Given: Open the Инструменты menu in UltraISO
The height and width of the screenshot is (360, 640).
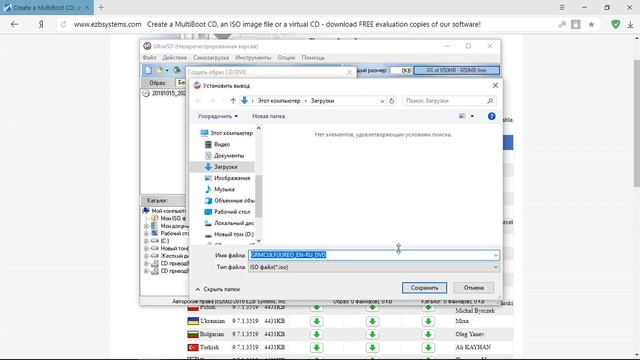Looking at the screenshot, I should [253, 58].
